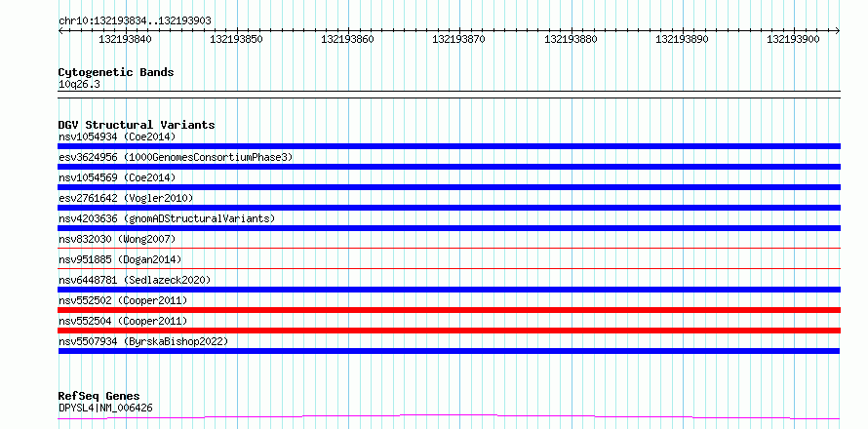Click ruler tick label 132193840
The image size is (868, 429).
point(125,39)
